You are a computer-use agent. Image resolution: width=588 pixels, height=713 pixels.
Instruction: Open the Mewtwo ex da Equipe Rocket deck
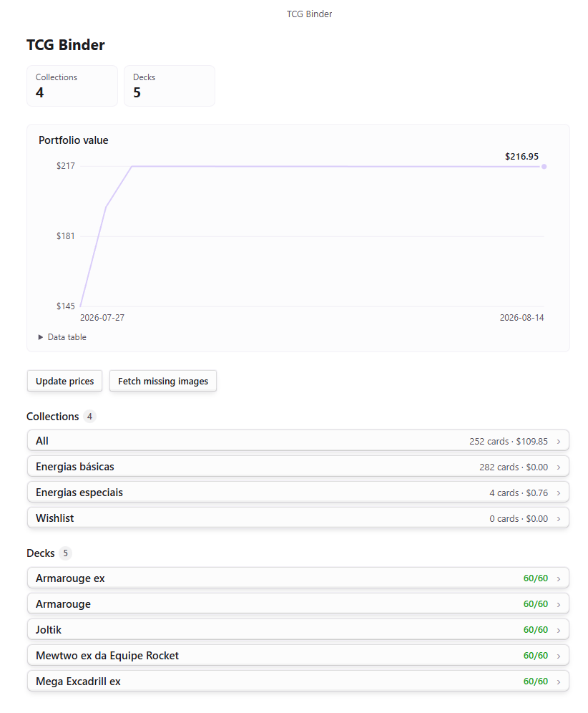(298, 655)
